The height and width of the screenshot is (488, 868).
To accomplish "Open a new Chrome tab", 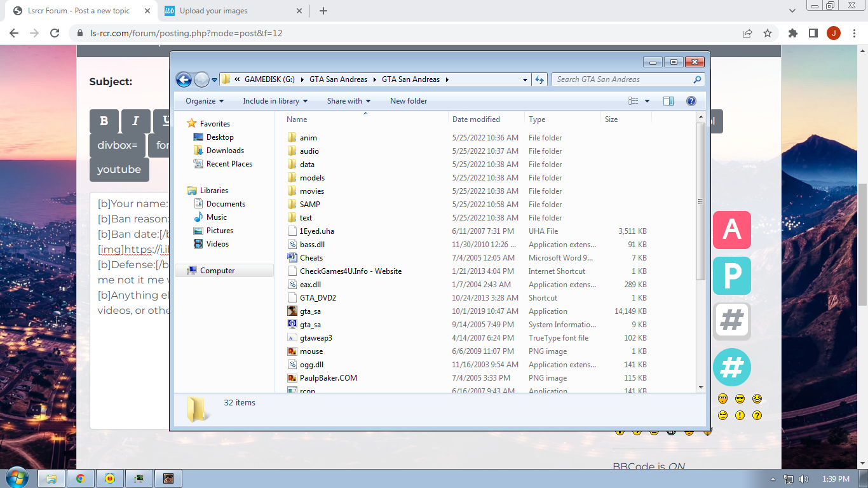I will (x=323, y=11).
